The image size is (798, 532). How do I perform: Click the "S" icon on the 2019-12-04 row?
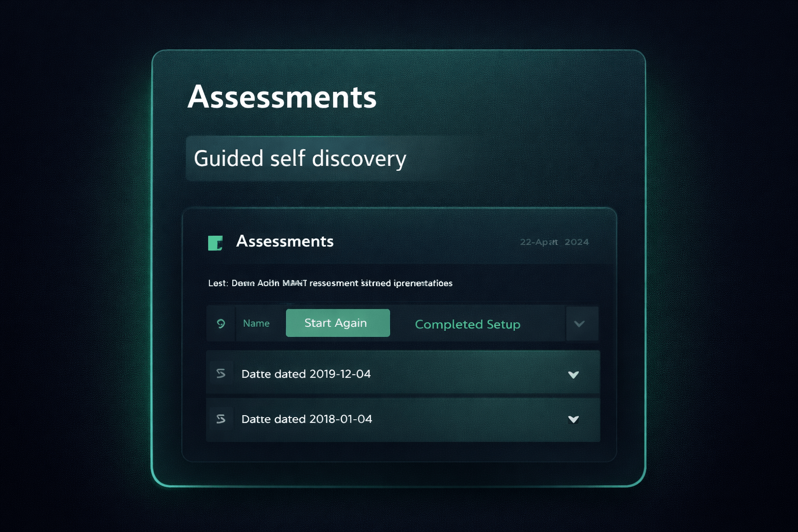click(221, 374)
